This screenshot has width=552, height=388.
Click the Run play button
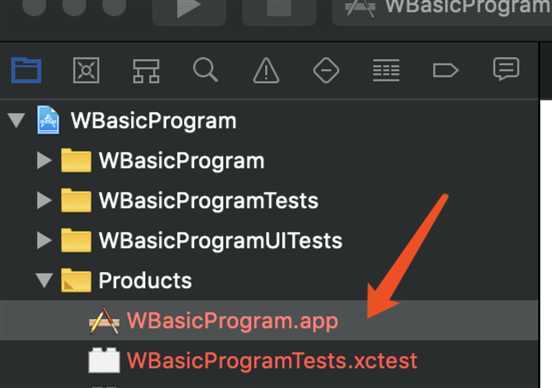(189, 9)
